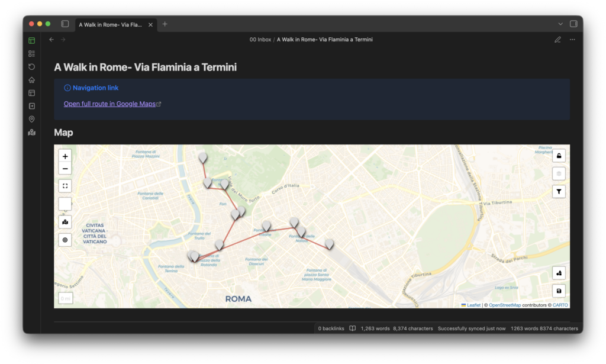Click the location pin icon in ribbon
This screenshot has height=364, width=606.
[x=32, y=119]
